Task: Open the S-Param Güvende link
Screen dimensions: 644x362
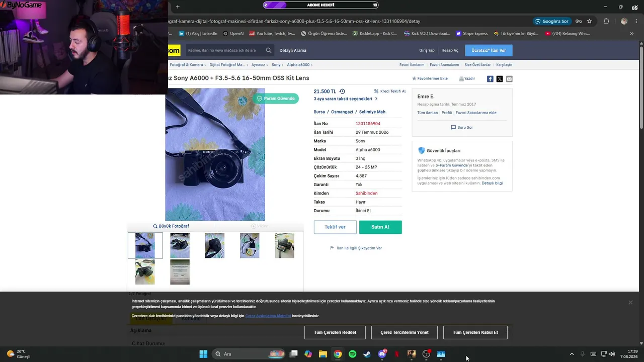Action: coord(452,165)
